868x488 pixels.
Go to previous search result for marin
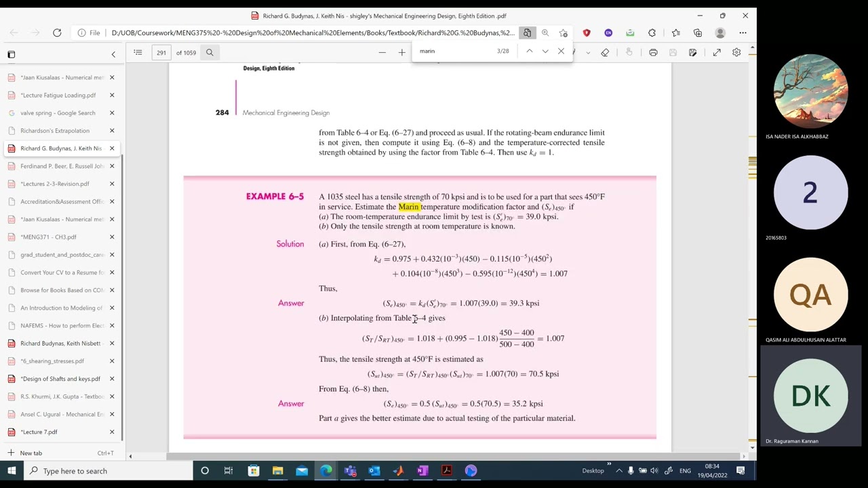(x=530, y=51)
